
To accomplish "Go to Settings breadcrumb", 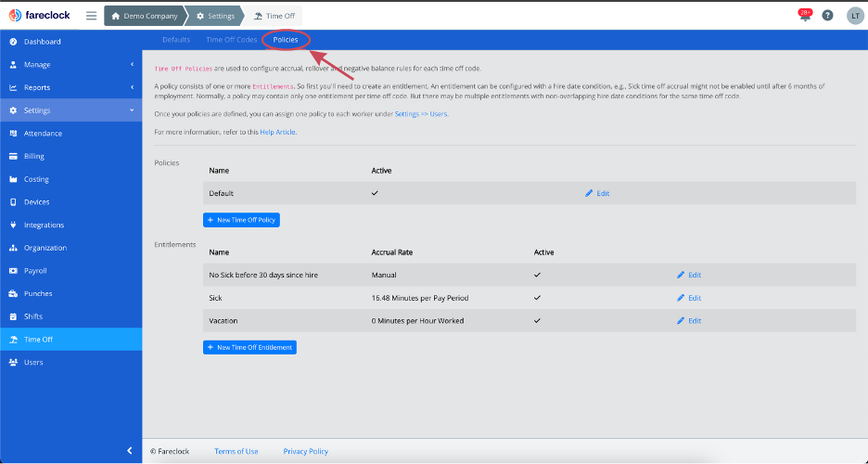I will pos(215,16).
